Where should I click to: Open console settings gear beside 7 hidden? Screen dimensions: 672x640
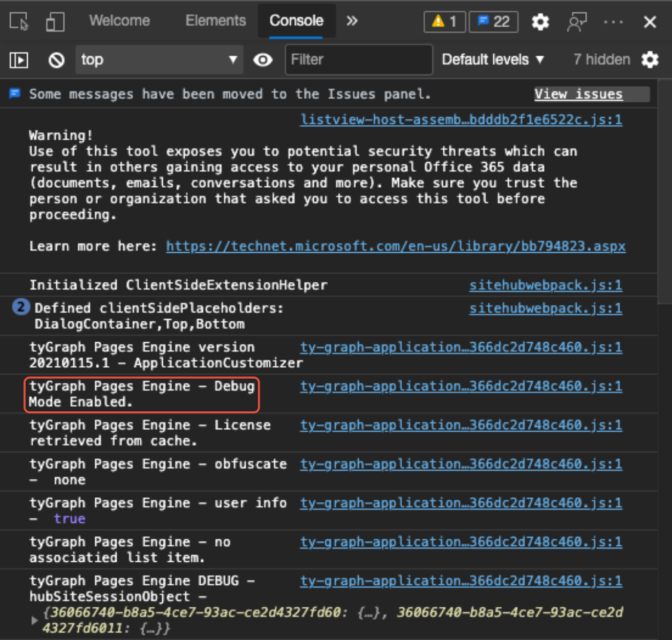click(649, 60)
